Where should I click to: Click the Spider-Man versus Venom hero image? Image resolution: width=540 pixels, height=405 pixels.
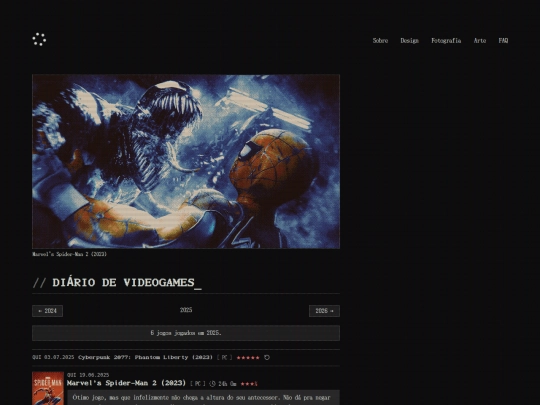[x=186, y=162]
